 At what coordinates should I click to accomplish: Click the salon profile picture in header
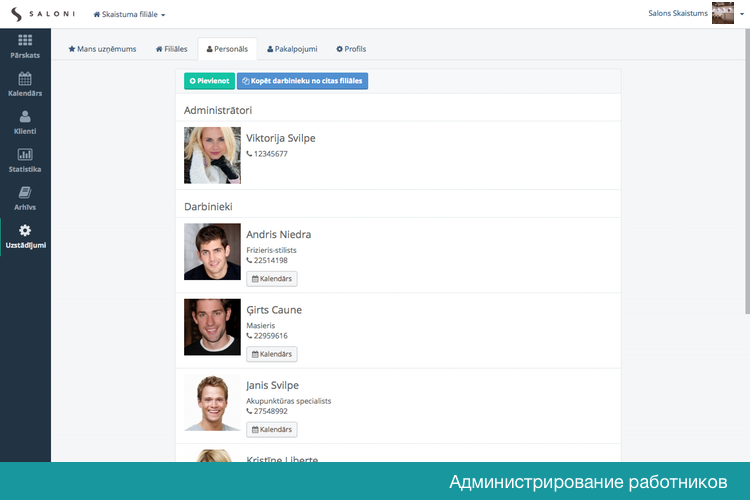(x=722, y=13)
